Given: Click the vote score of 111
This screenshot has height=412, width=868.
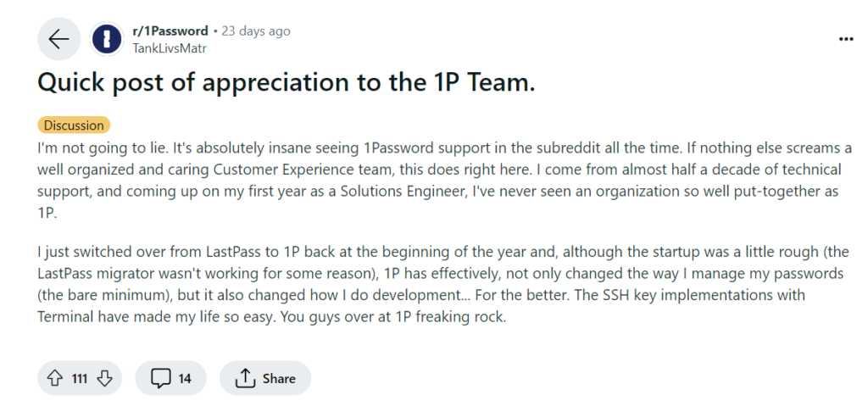Looking at the screenshot, I should [x=80, y=378].
